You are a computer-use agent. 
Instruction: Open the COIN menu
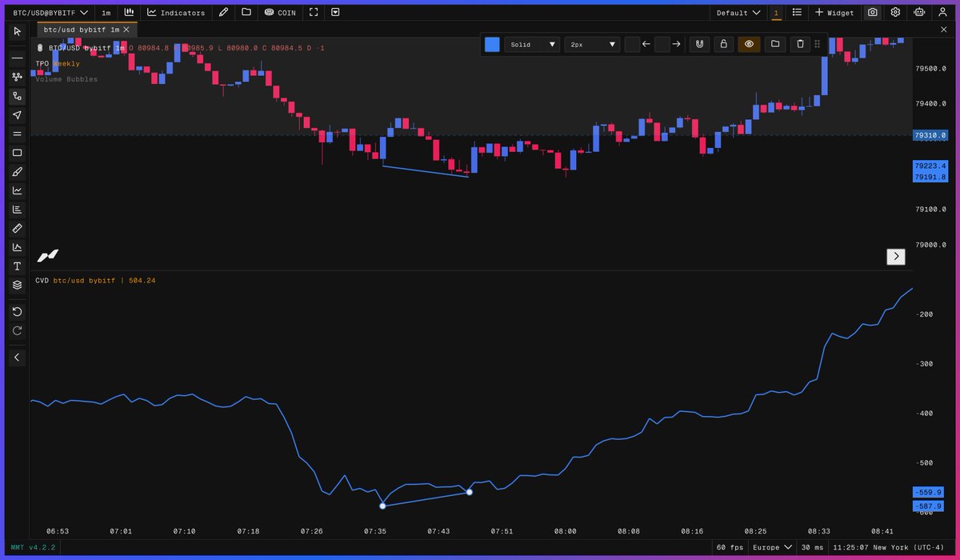[x=280, y=12]
